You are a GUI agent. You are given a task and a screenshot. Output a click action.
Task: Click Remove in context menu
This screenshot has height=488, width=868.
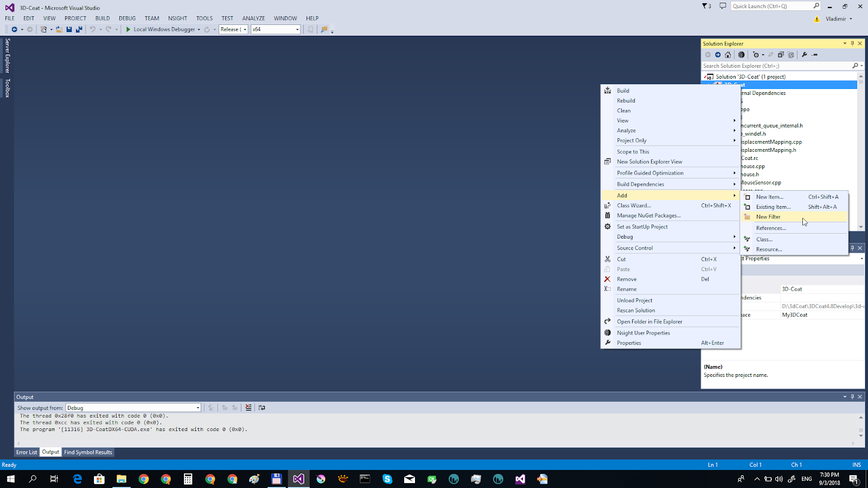[671, 279]
